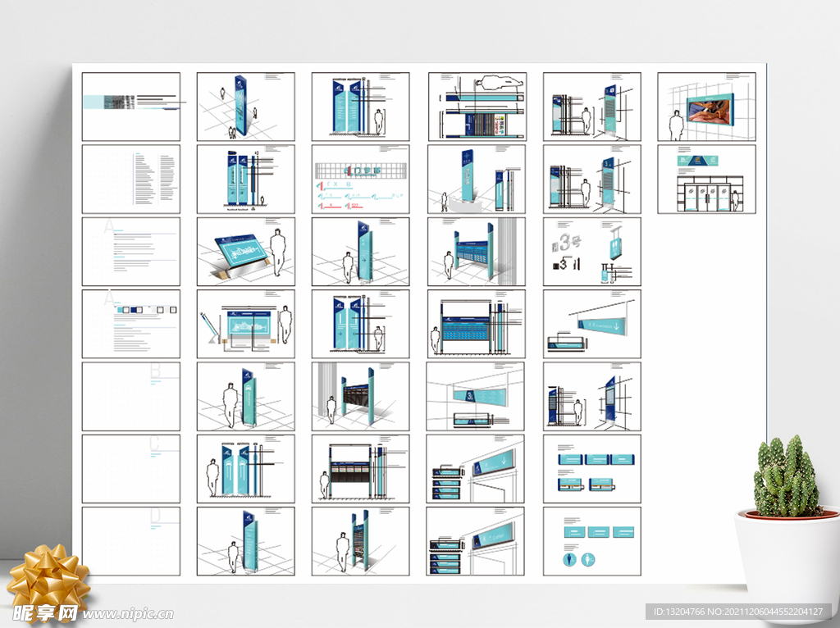
Task: Open the slanted map board perspective thumbnail
Action: click(x=246, y=252)
